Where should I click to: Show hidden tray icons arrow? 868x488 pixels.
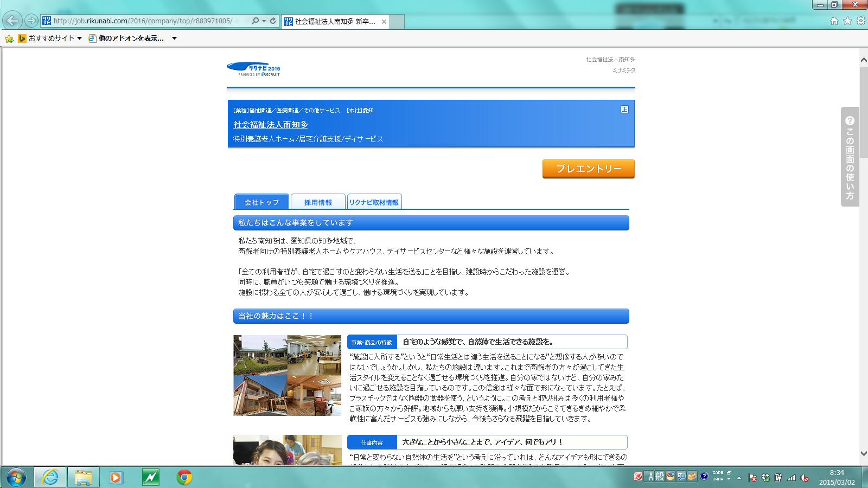tap(739, 478)
